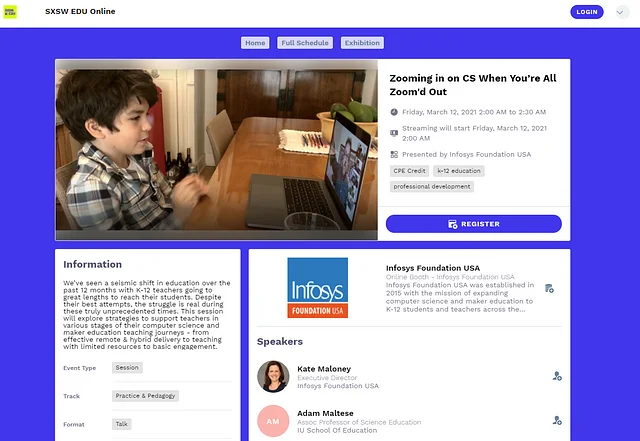Add Infosys Foundation USA booth to favorites
This screenshot has width=640, height=441.
[550, 288]
